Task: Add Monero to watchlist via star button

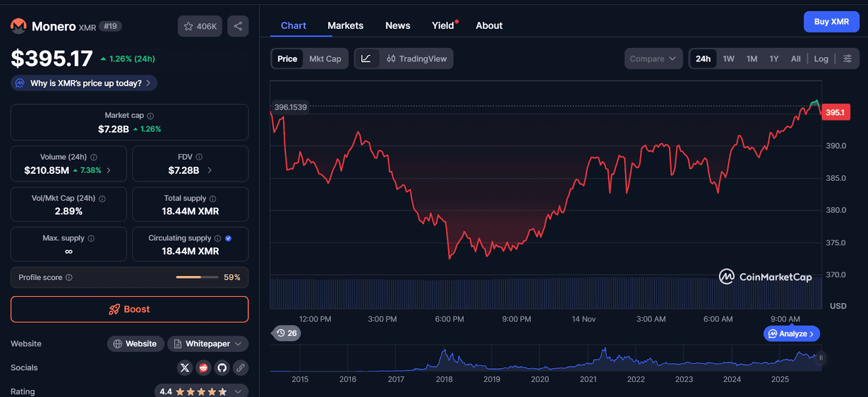Action: click(x=200, y=26)
